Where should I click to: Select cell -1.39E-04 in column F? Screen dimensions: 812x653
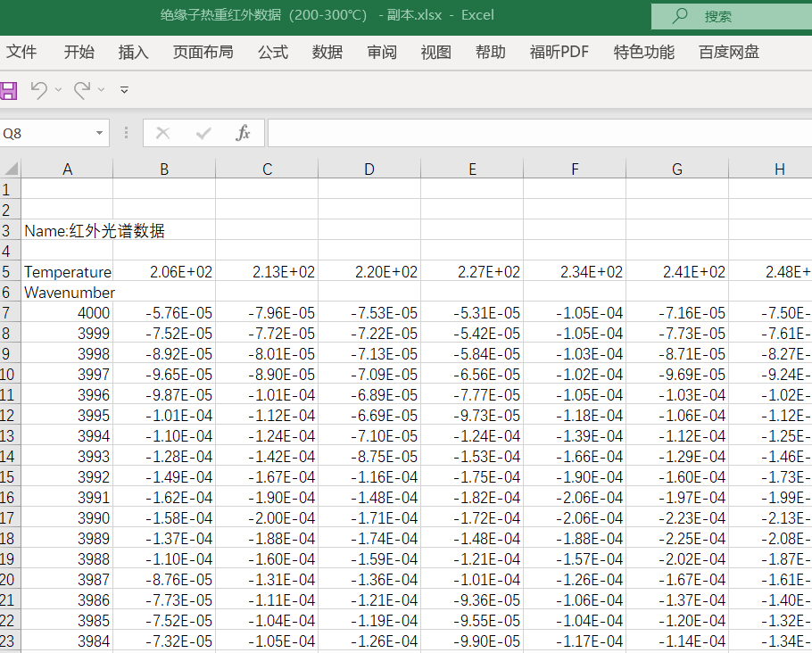click(575, 435)
